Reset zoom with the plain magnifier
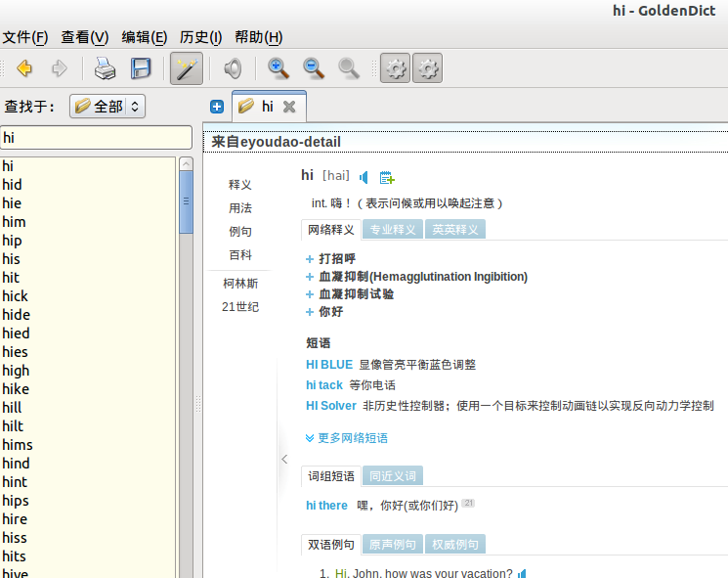This screenshot has width=728, height=578. click(349, 68)
